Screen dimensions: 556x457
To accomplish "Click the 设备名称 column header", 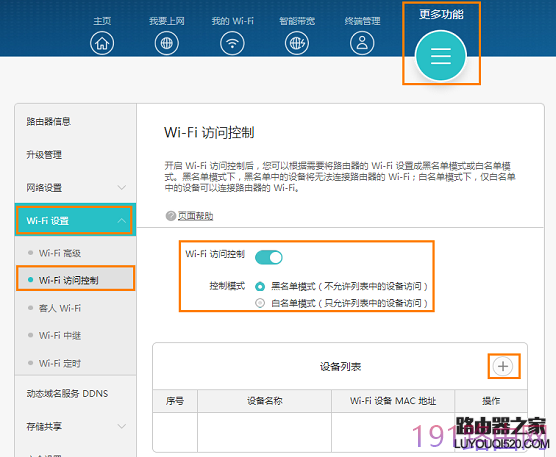I will [x=265, y=401].
